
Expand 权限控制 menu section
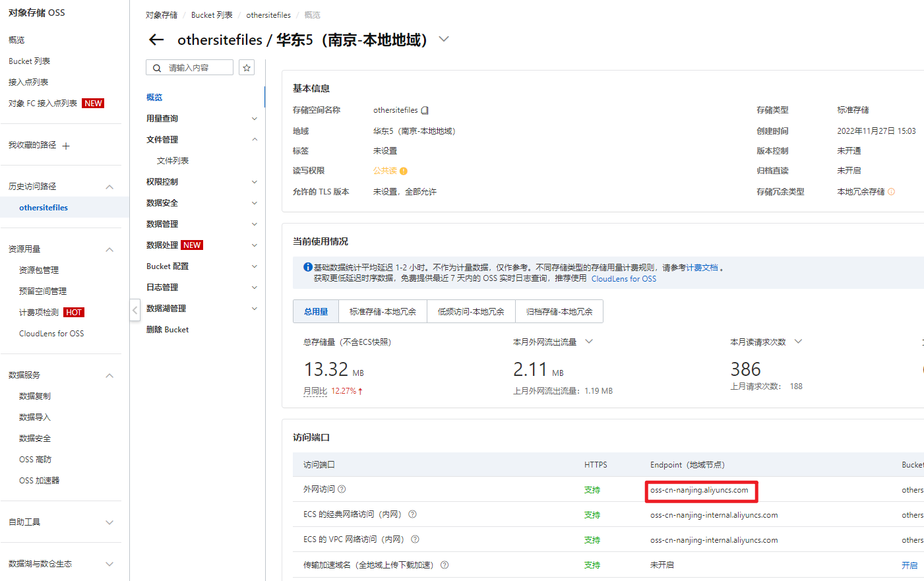pyautogui.click(x=254, y=182)
